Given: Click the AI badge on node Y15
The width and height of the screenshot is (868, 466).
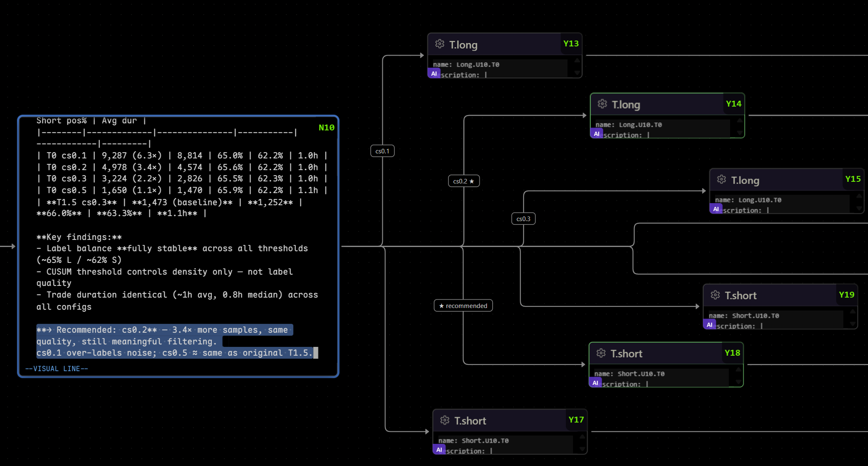Looking at the screenshot, I should pos(716,209).
